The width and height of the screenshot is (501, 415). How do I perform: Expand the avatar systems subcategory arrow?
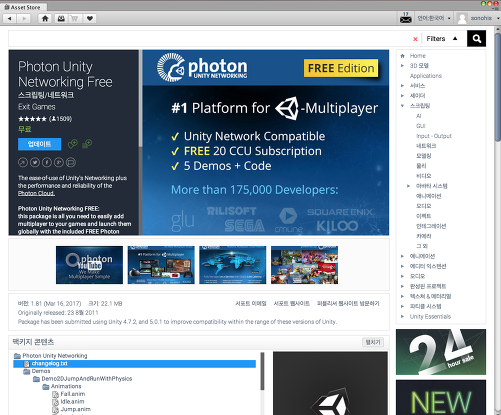click(409, 186)
